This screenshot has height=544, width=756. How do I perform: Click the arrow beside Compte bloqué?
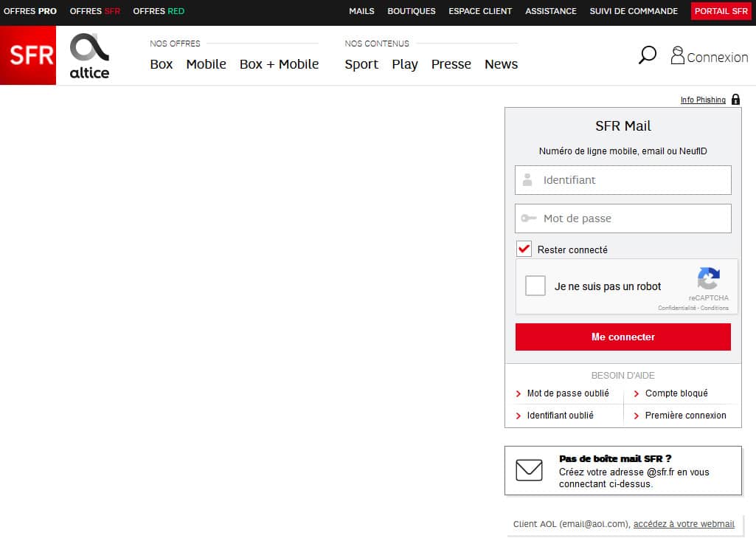tap(637, 394)
